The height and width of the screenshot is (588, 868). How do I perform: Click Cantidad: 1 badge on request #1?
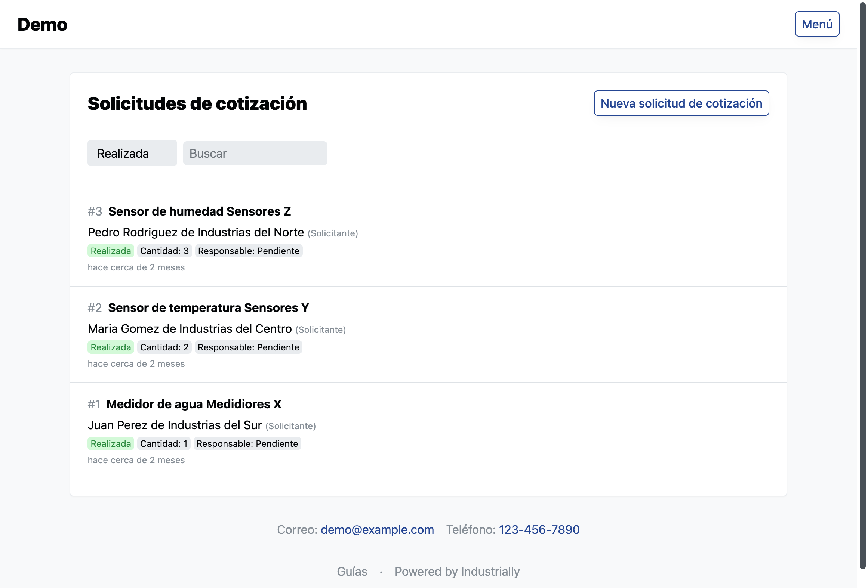163,443
